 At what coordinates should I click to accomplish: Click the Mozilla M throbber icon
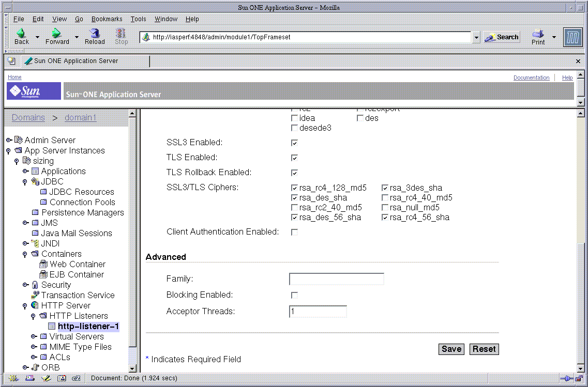click(572, 37)
